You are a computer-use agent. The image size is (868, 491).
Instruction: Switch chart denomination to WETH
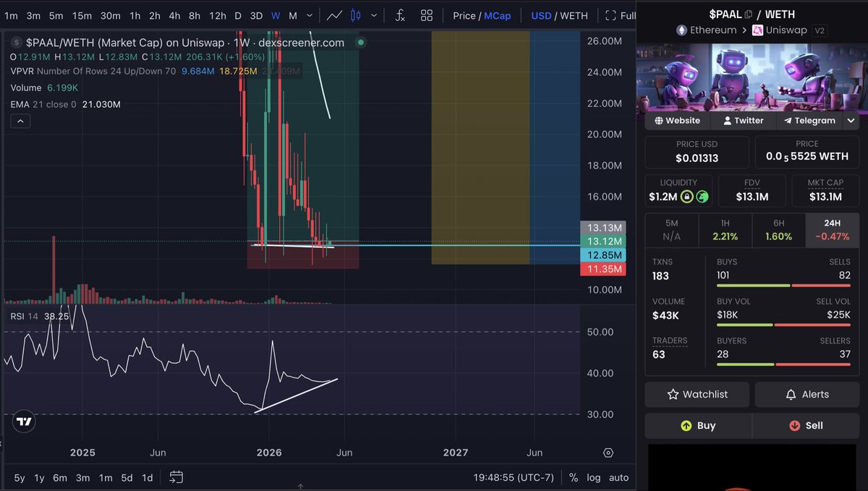[574, 15]
